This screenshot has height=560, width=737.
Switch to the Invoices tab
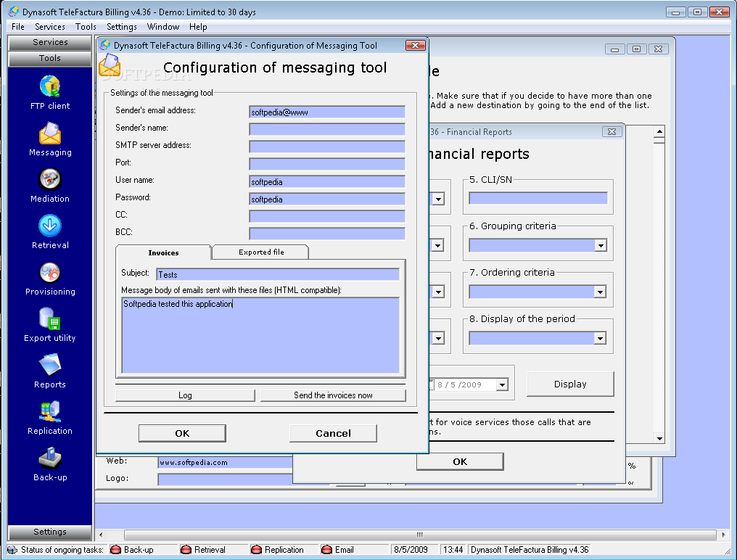[x=163, y=252]
